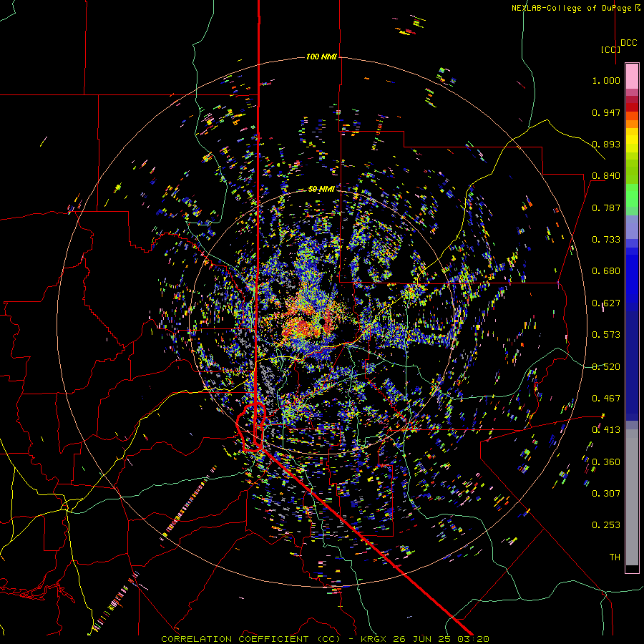Click the 0.413 color scale value
Image resolution: width=644 pixels, height=644 pixels.
(x=606, y=430)
